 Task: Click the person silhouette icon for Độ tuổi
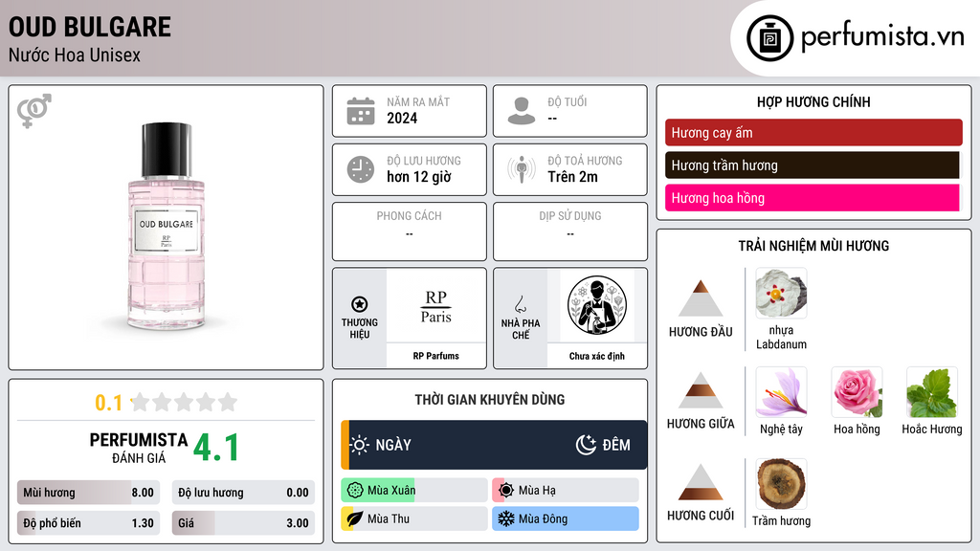pyautogui.click(x=522, y=111)
